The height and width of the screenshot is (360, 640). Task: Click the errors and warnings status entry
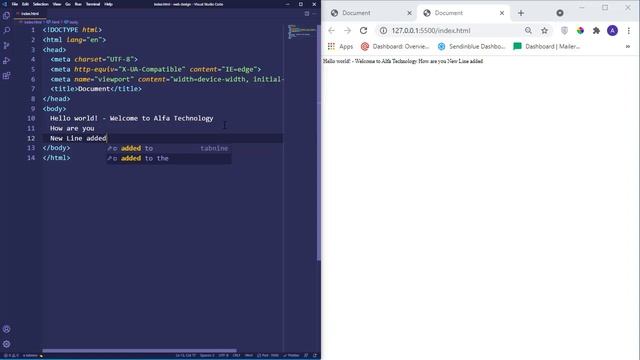pyautogui.click(x=11, y=356)
